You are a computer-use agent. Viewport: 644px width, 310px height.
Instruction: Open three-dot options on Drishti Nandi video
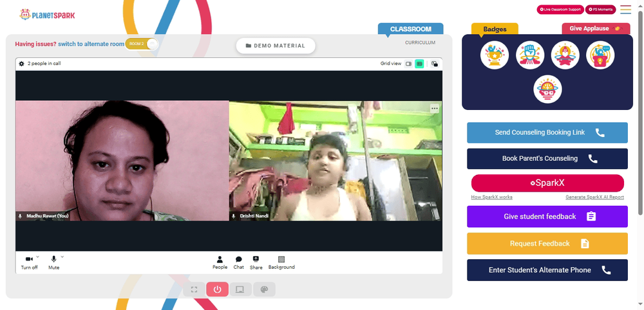[x=435, y=109]
